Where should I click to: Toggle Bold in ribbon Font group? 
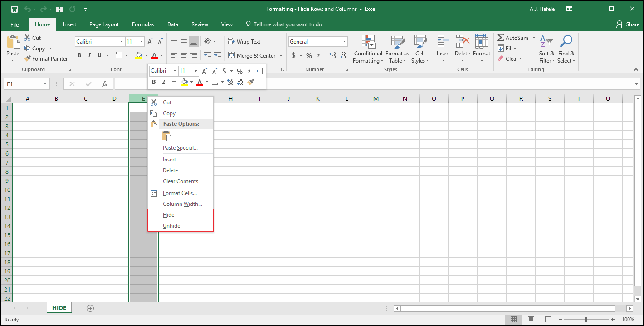click(x=79, y=55)
